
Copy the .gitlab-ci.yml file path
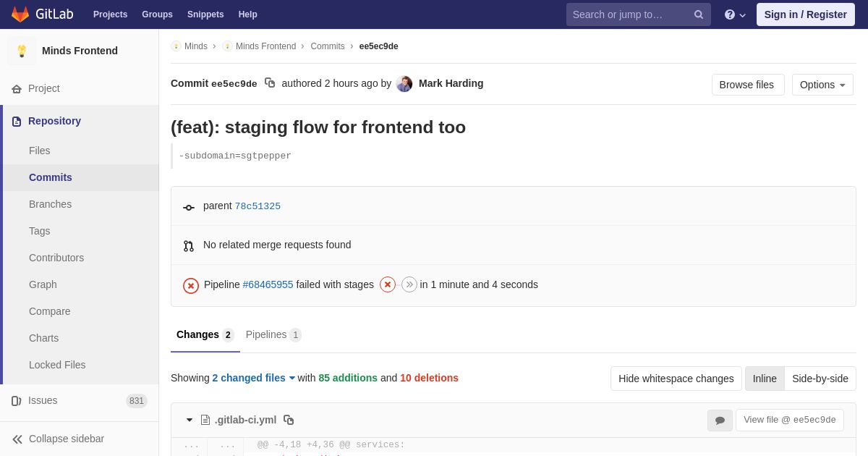(289, 420)
